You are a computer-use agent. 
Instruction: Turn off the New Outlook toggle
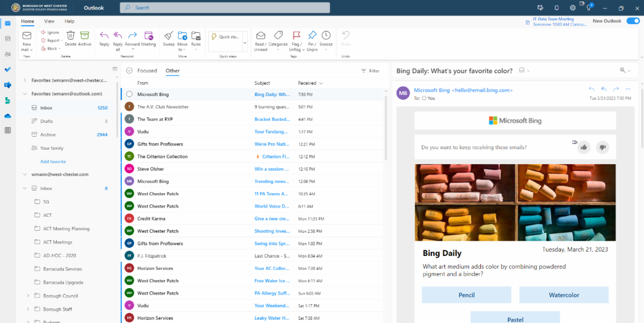click(633, 21)
